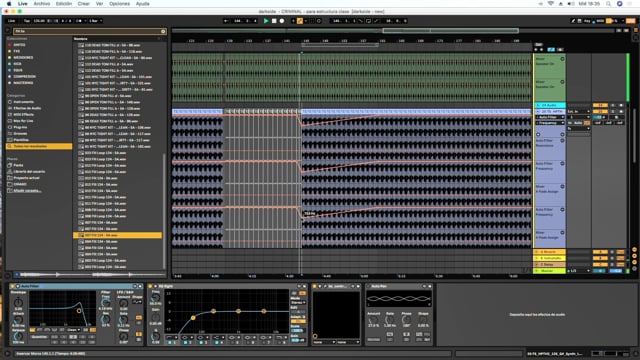
Task: Click the Wi-Fi status icon
Action: (x=551, y=4)
